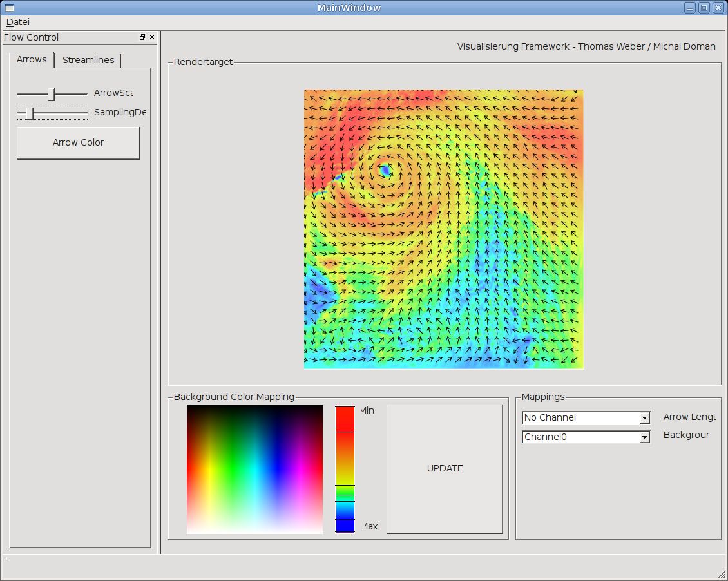Expand the Channel0 background dropdown
728x581 pixels.
pyautogui.click(x=644, y=437)
